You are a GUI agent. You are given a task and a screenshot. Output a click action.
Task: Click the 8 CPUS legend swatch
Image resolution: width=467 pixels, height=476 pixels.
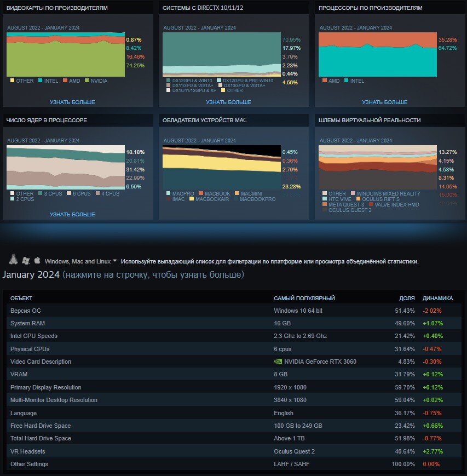[x=41, y=193]
